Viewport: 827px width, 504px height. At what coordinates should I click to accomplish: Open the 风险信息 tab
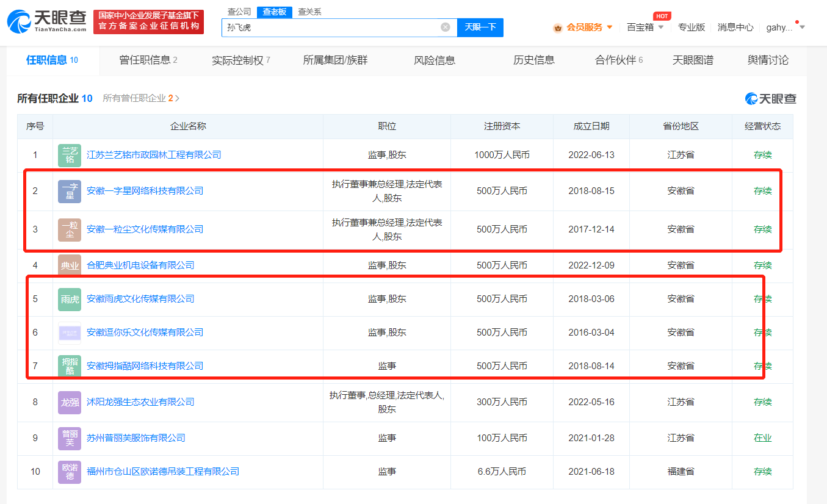(x=435, y=60)
